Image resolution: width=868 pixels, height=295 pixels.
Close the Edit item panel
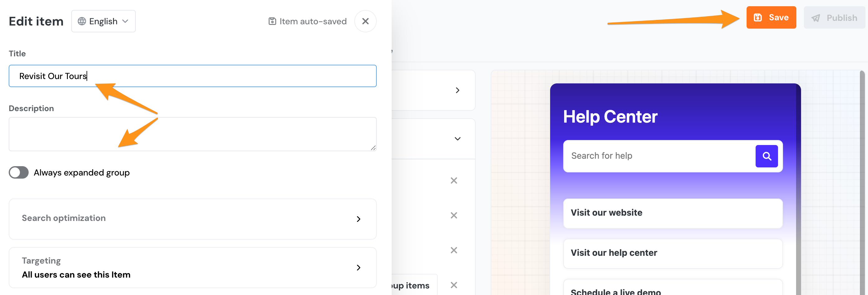pyautogui.click(x=365, y=21)
